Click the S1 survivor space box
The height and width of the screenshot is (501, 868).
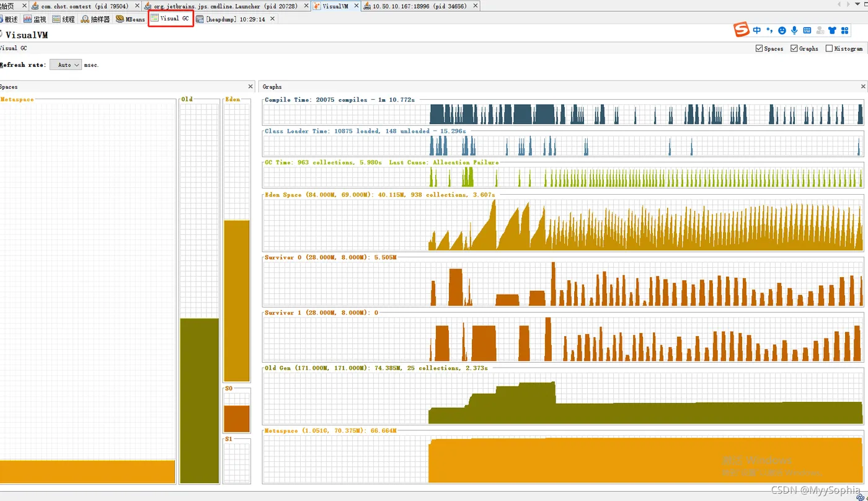237,463
